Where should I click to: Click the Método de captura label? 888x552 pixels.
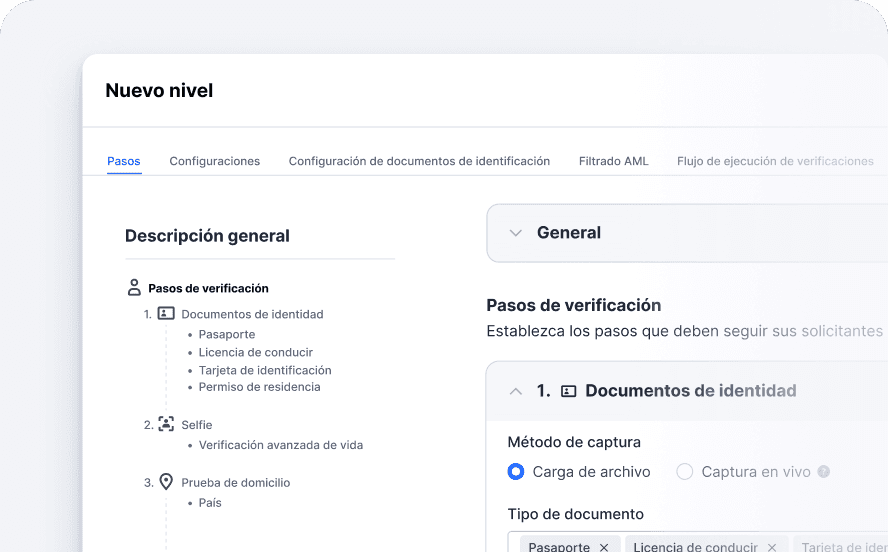(574, 442)
